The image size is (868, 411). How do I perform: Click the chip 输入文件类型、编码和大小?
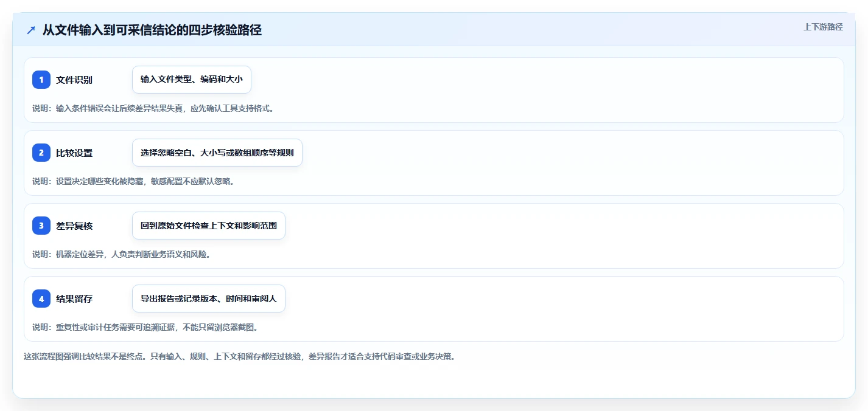192,80
